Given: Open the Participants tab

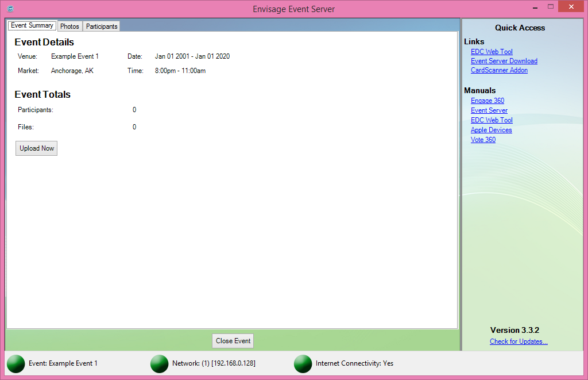Looking at the screenshot, I should [x=102, y=26].
